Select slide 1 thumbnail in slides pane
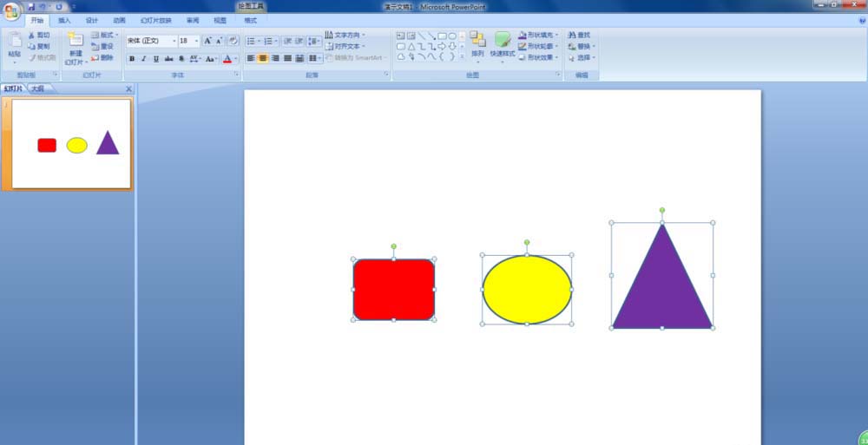The width and height of the screenshot is (868, 445). tap(71, 144)
